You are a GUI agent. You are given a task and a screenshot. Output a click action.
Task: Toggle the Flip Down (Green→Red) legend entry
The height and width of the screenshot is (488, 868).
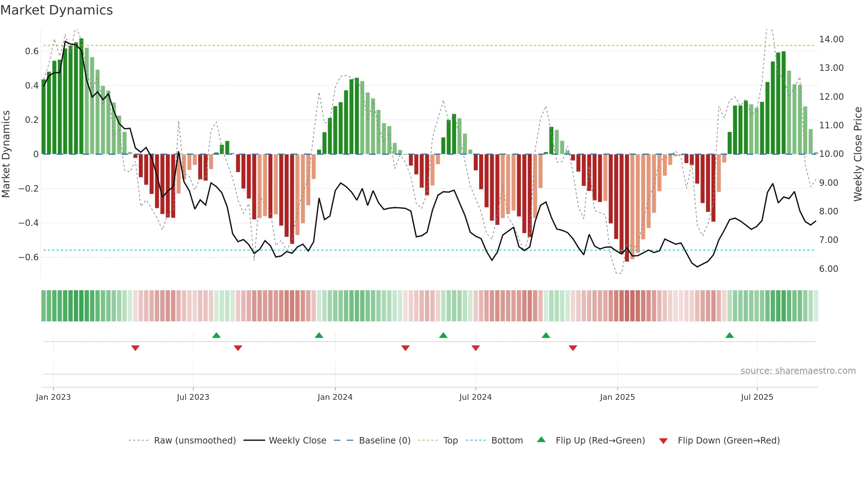719,440
